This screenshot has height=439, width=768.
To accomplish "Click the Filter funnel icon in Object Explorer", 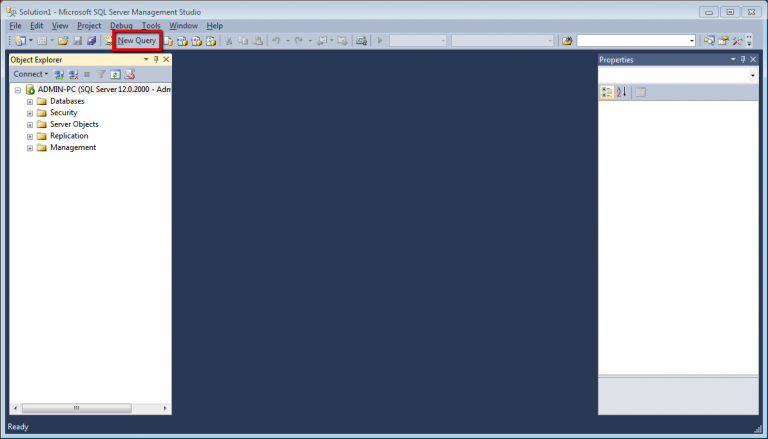I will [x=101, y=74].
